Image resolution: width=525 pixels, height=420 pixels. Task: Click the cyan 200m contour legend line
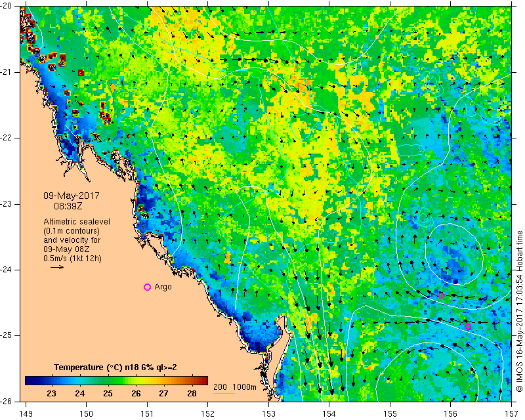point(224,393)
